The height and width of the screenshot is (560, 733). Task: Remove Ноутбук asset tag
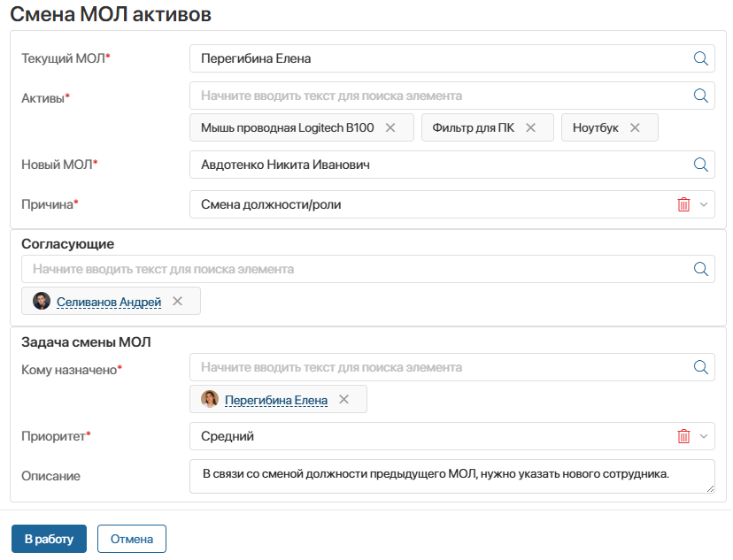click(x=635, y=127)
